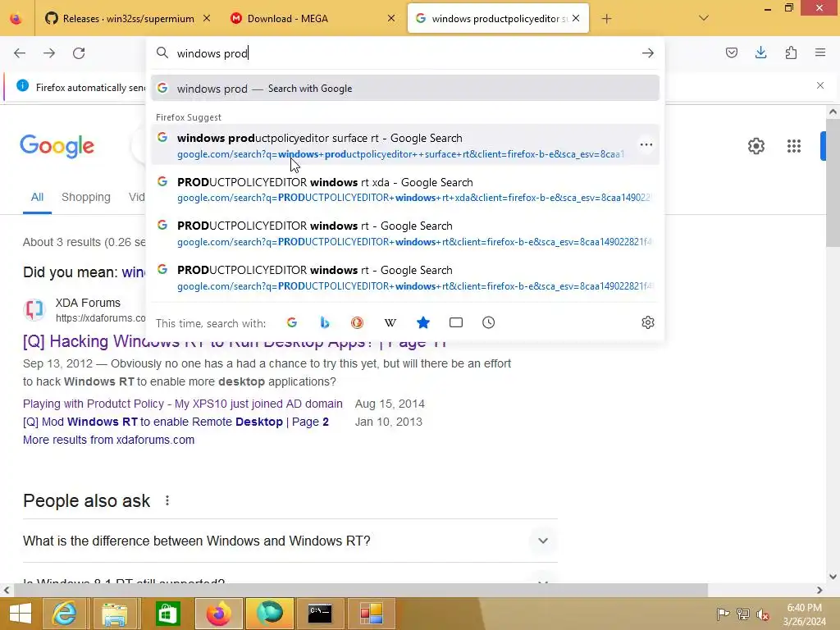Screen dimensions: 840x630
Task: List all tabs with the chevron button
Action: point(704,18)
